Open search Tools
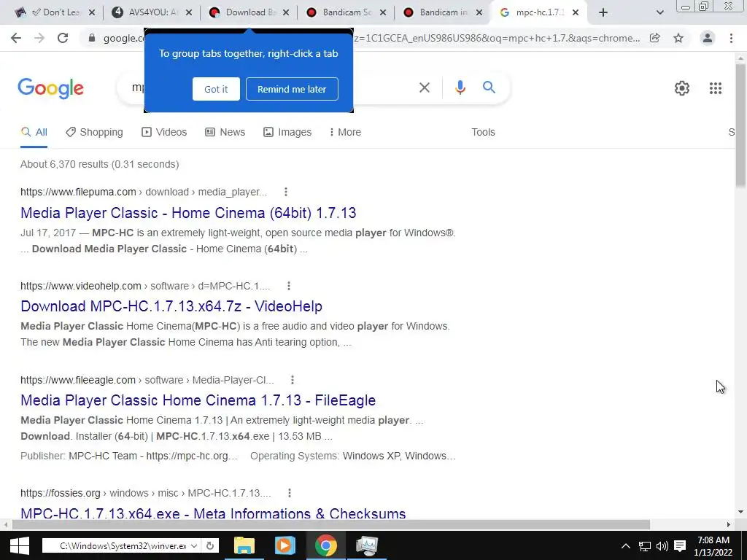Viewport: 747px width, 560px height. pyautogui.click(x=483, y=132)
